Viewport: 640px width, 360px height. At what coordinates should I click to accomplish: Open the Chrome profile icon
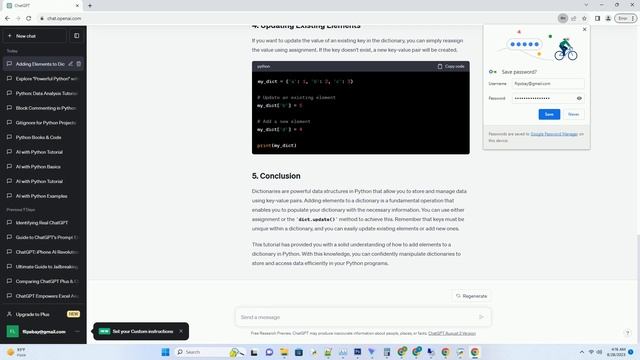click(608, 18)
